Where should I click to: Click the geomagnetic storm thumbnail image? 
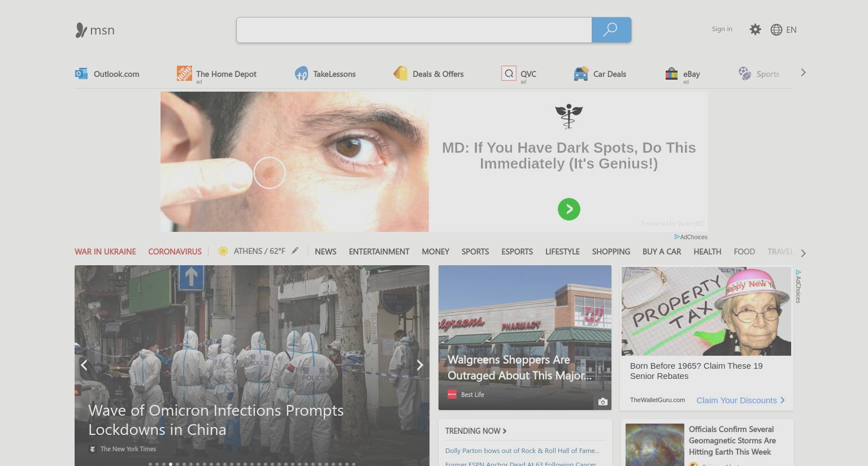pos(655,445)
